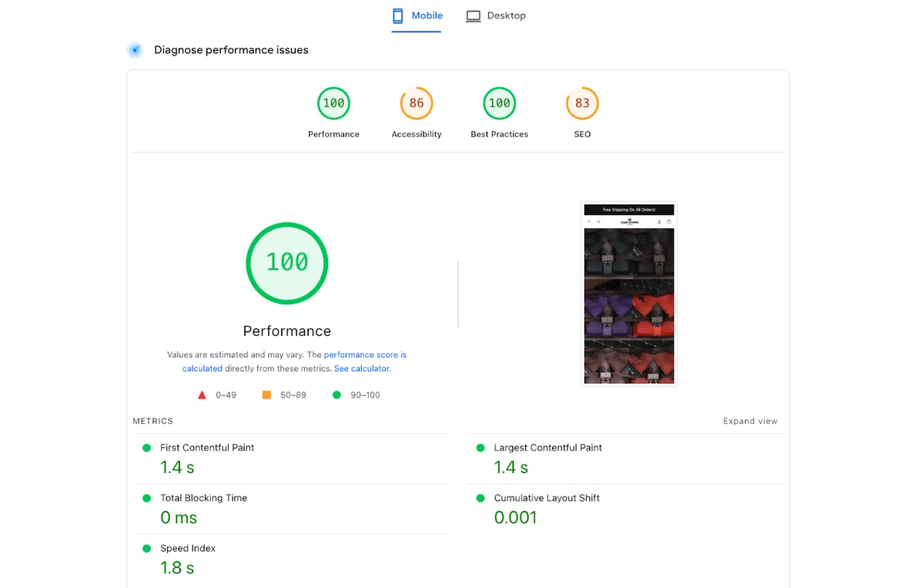924x588 pixels.
Task: Click the large Performance 100 gauge
Action: [x=286, y=263]
